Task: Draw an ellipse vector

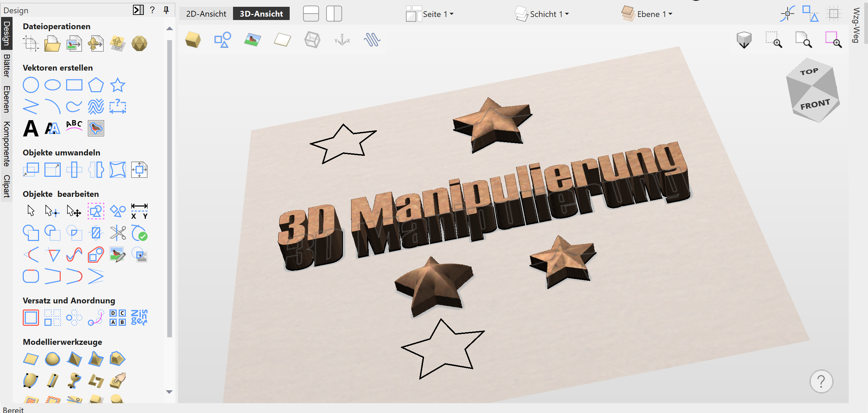Action: pyautogui.click(x=52, y=85)
